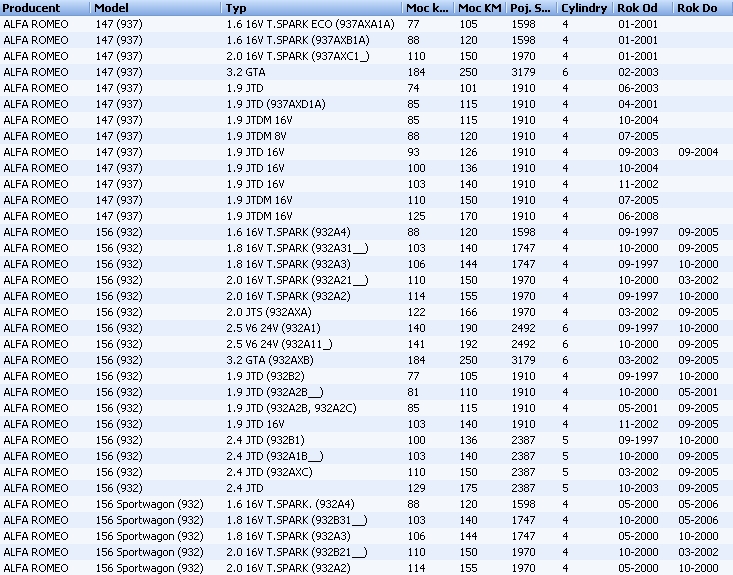Select the 1.6 16V T.SPARK (932A4) cell

pyautogui.click(x=288, y=232)
